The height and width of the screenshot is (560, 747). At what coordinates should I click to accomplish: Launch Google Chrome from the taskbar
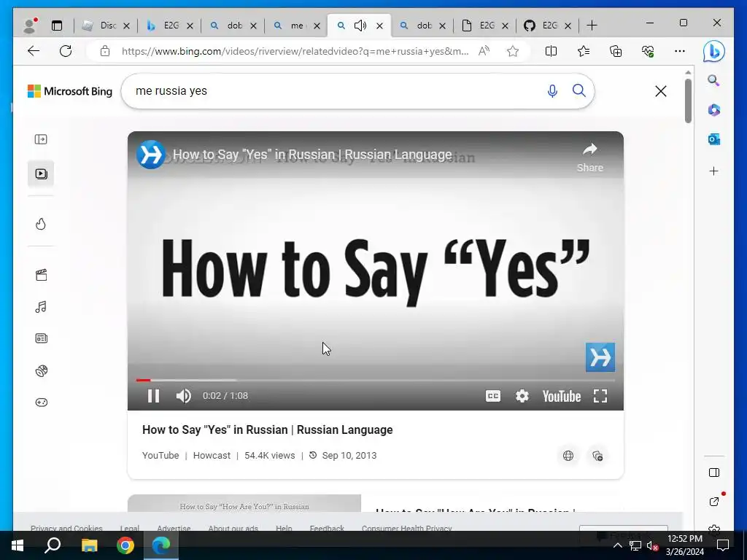(x=125, y=545)
